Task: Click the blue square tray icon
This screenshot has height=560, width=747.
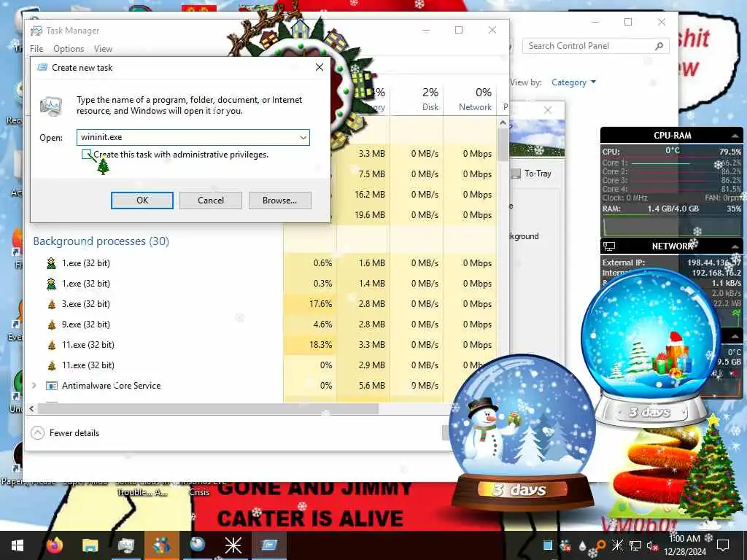Action: click(x=548, y=545)
